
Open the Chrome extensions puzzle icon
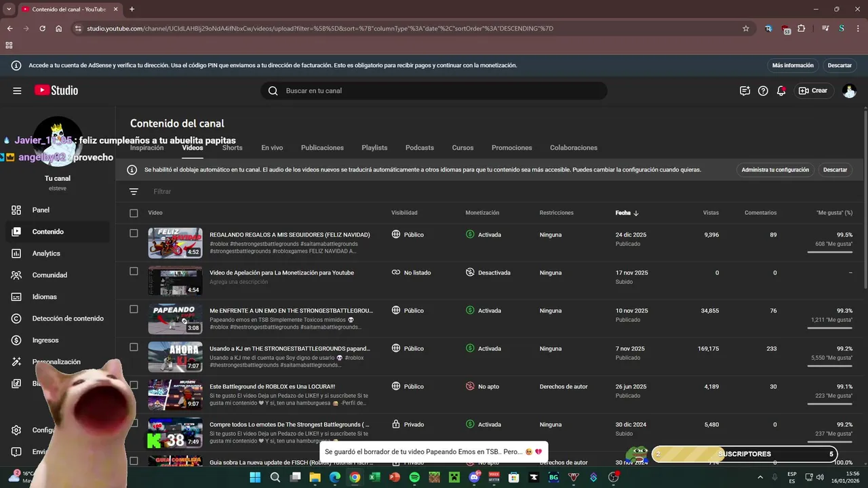click(802, 28)
